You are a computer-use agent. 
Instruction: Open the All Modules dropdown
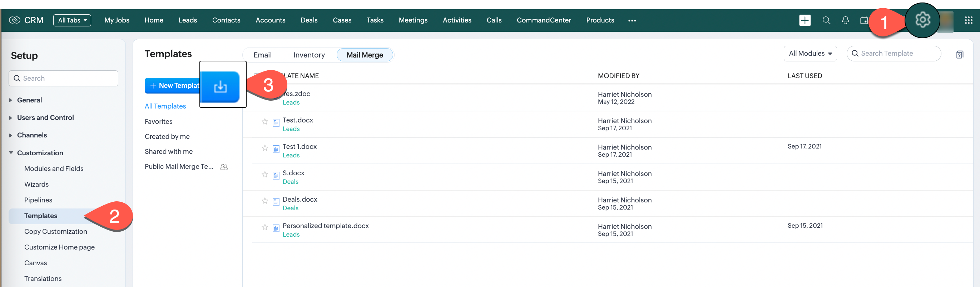tap(810, 54)
